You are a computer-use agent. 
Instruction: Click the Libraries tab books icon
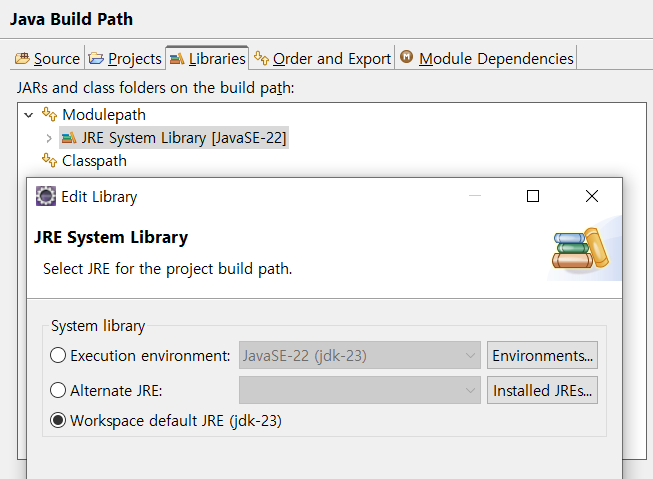pyautogui.click(x=177, y=59)
